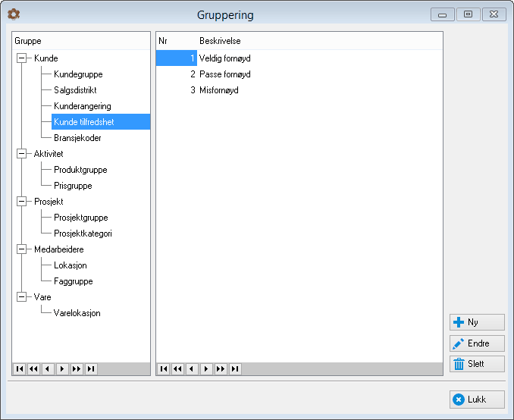Select Kunde tilfredshet tree item

pyautogui.click(x=101, y=122)
